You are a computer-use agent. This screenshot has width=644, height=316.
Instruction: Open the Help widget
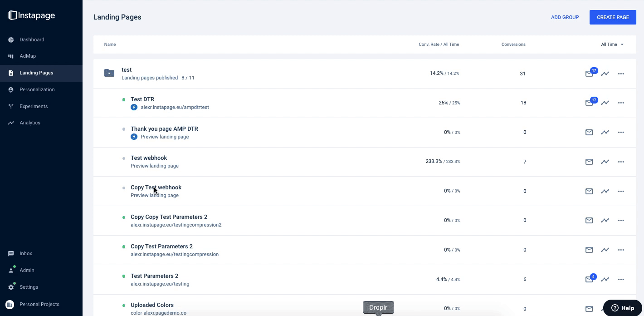pyautogui.click(x=623, y=308)
